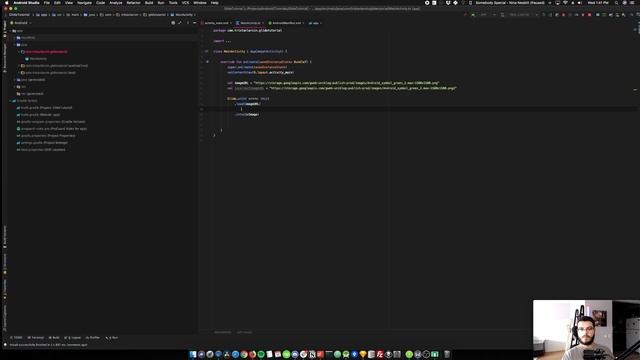Screen dimensions: 640x360
Task: Collapse the Gradle Scripts node
Action: (x=11, y=100)
